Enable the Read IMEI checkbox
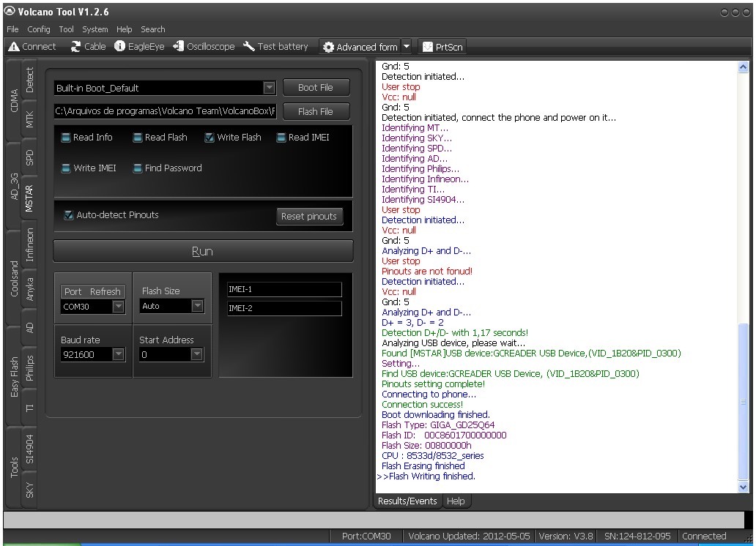Screen dimensions: 756x546 pos(281,138)
